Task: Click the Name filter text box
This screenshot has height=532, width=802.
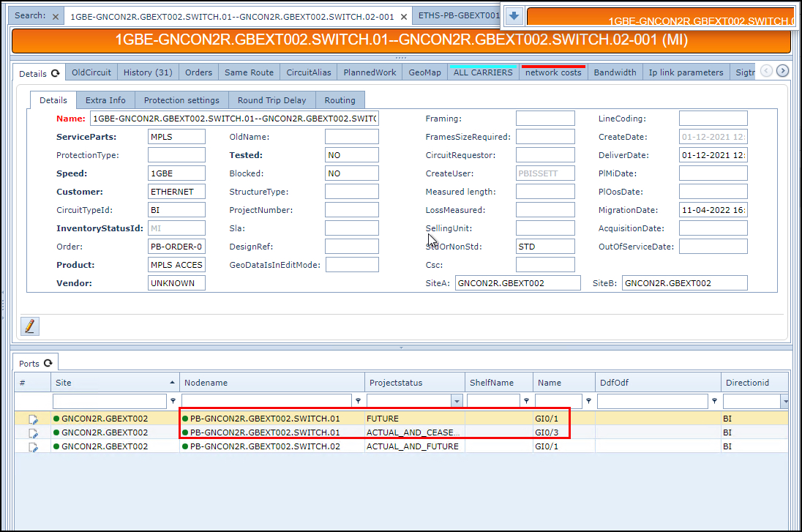Action: click(x=558, y=401)
